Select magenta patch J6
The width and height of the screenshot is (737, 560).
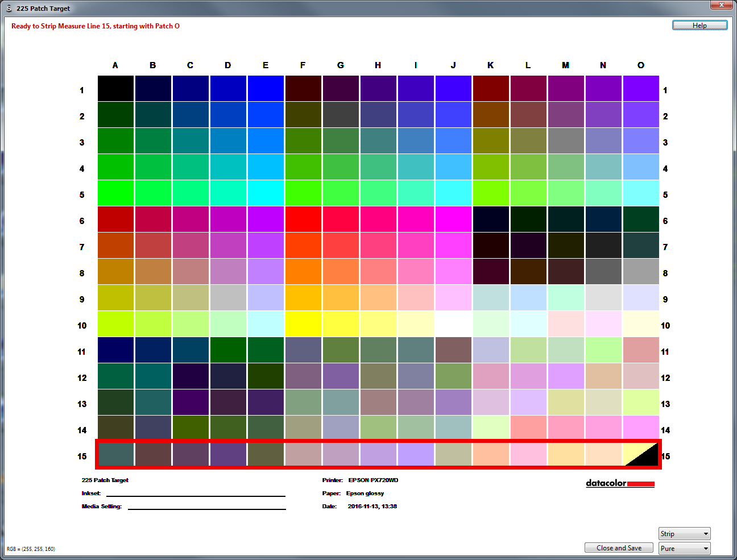click(453, 219)
